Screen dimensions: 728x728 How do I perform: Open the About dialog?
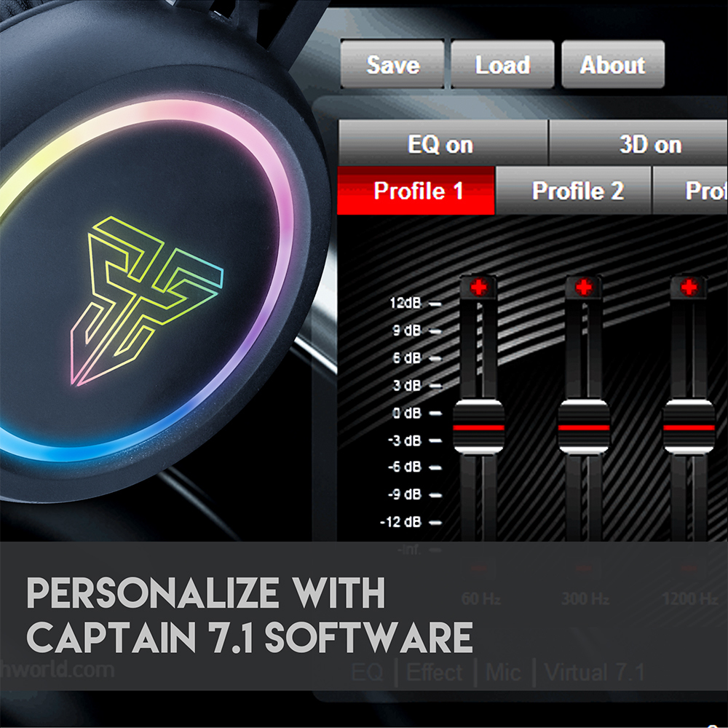(612, 65)
